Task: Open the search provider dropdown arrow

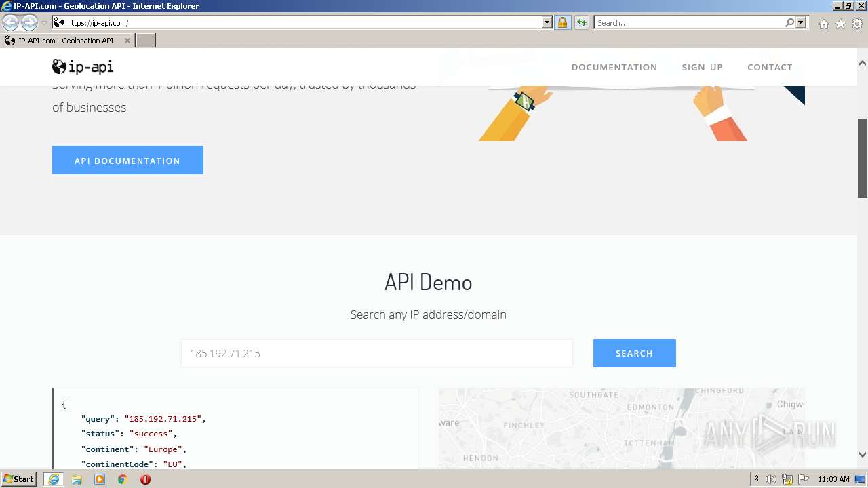Action: [801, 23]
